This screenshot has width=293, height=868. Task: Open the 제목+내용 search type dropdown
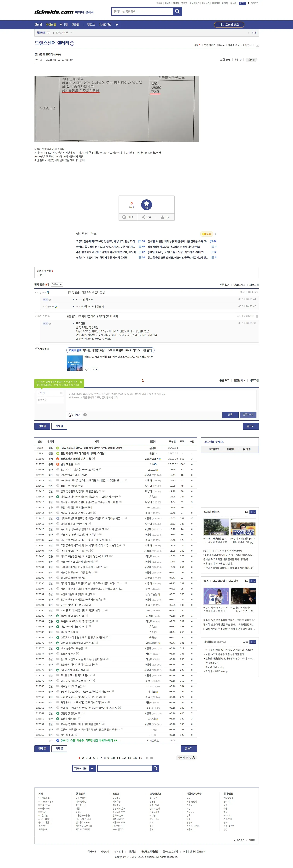pyautogui.click(x=84, y=768)
